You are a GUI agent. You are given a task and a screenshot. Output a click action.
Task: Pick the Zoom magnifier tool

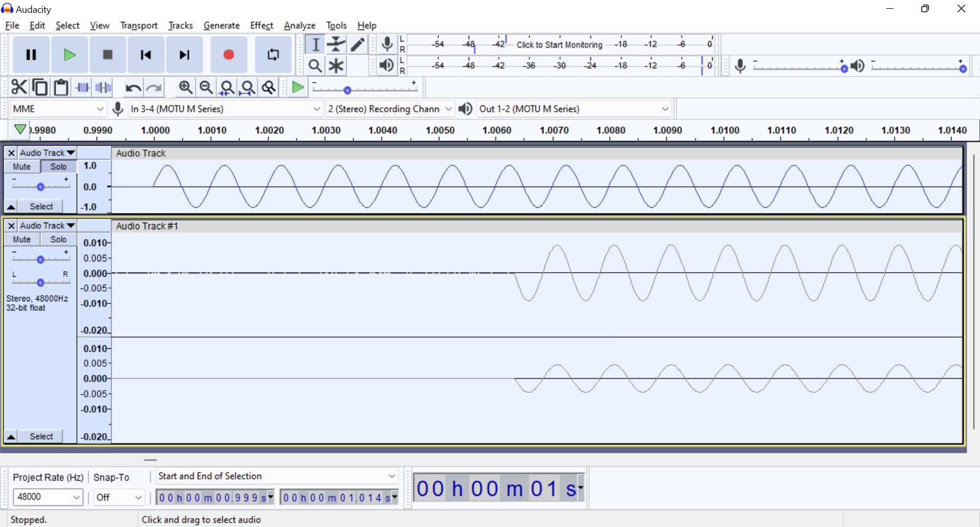click(x=315, y=66)
